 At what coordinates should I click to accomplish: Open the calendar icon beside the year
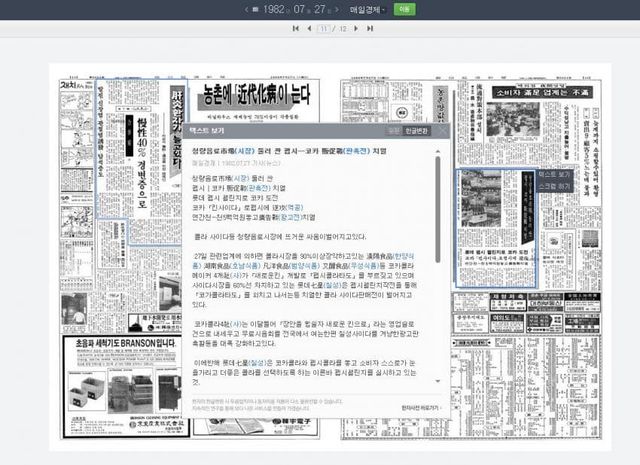coord(258,9)
